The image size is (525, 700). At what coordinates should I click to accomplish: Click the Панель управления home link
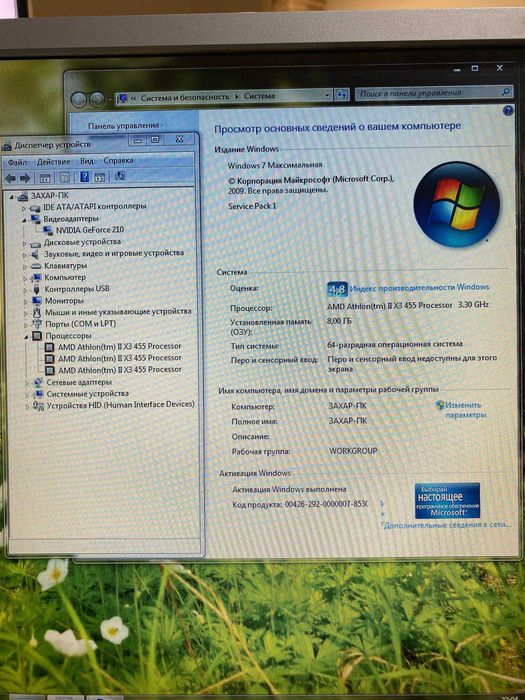(x=125, y=126)
